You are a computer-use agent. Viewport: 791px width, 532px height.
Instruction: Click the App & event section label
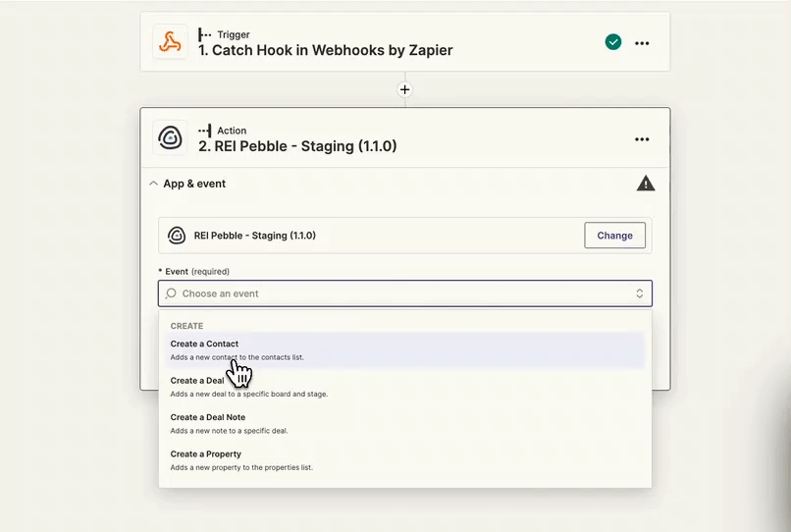click(x=194, y=184)
